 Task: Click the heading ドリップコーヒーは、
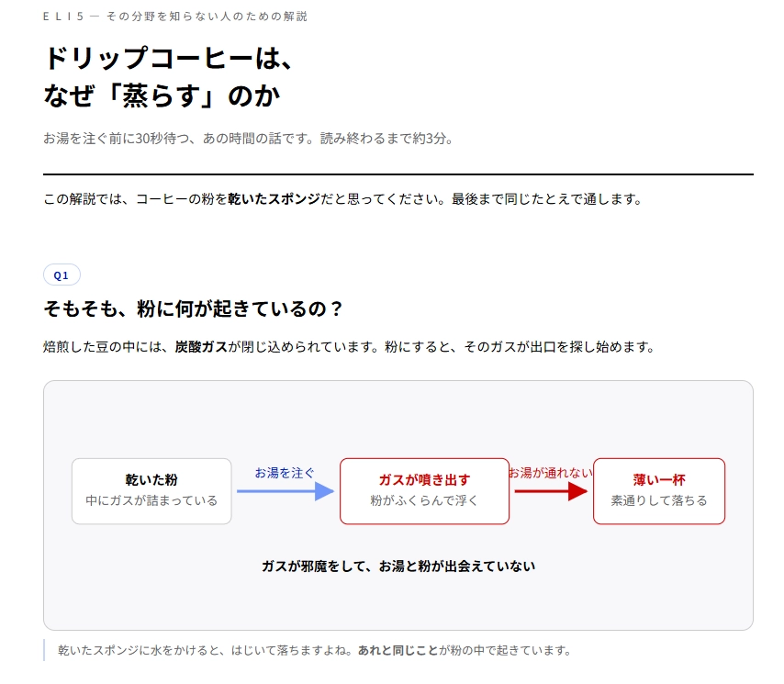click(168, 58)
